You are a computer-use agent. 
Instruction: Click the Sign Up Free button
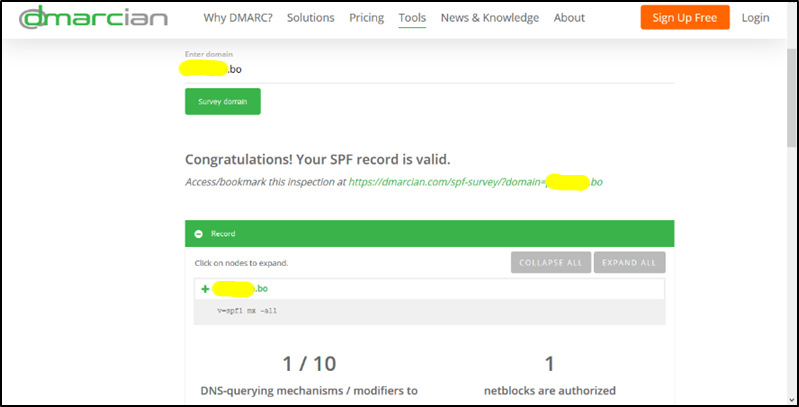click(685, 18)
